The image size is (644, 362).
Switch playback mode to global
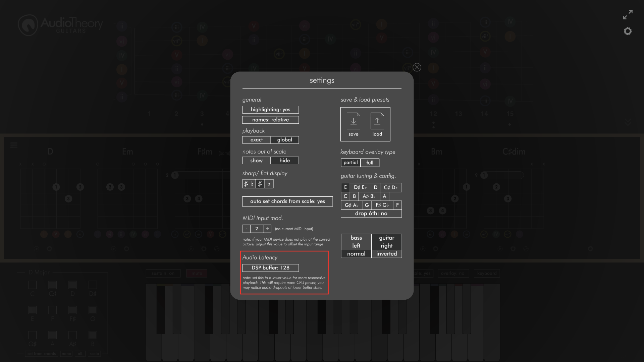(285, 140)
